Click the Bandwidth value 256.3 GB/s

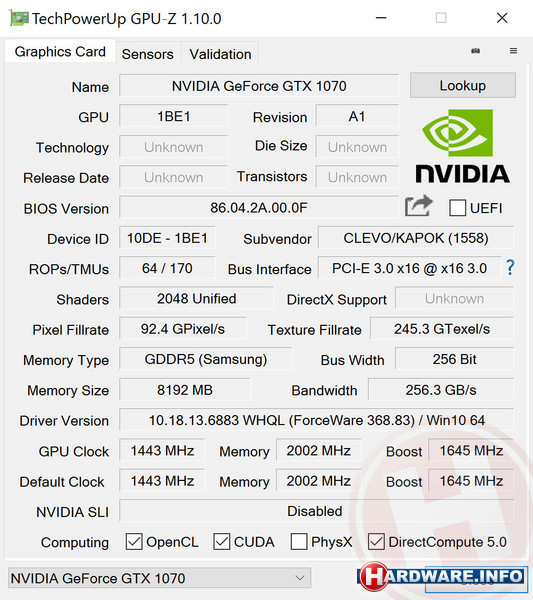point(441,390)
